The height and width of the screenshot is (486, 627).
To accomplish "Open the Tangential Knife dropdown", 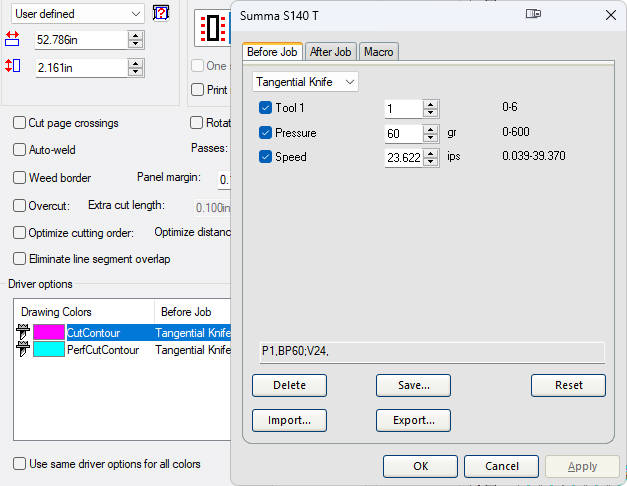I will point(306,82).
